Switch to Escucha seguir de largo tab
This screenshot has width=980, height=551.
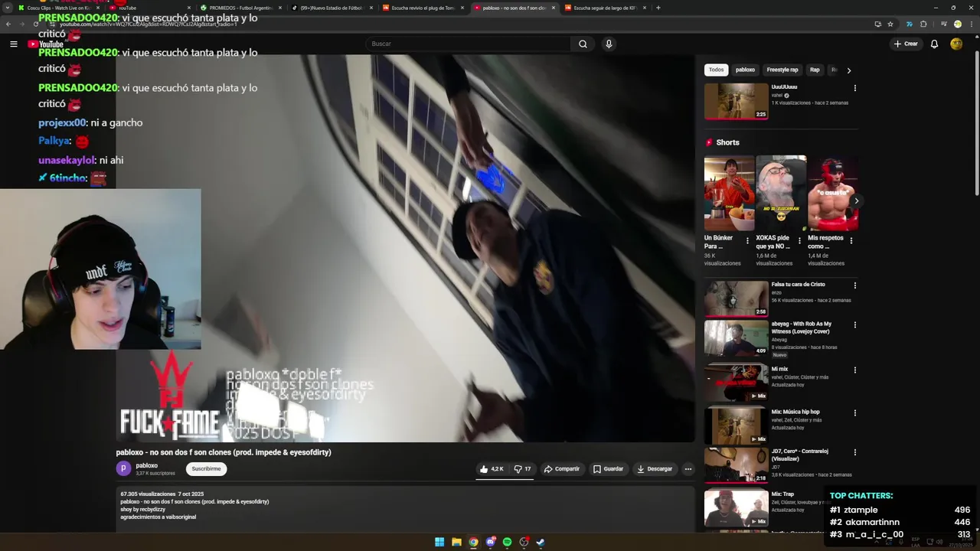click(605, 8)
